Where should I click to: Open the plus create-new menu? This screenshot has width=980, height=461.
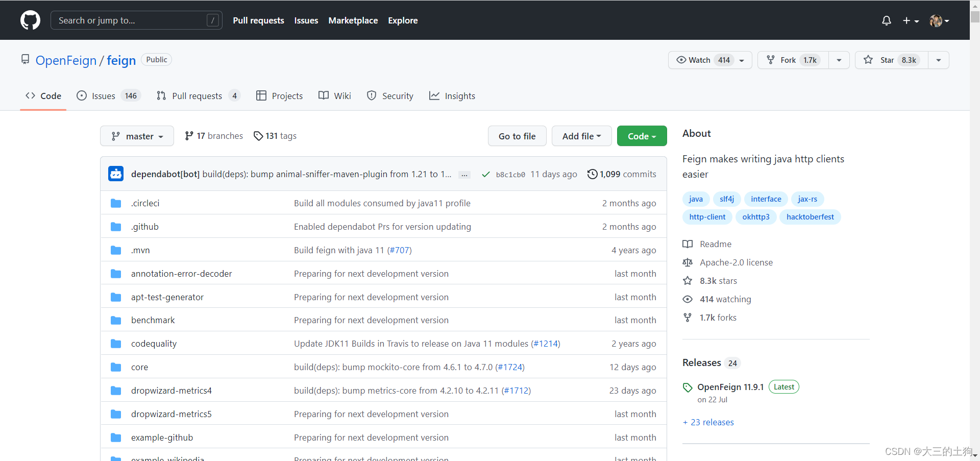[911, 20]
